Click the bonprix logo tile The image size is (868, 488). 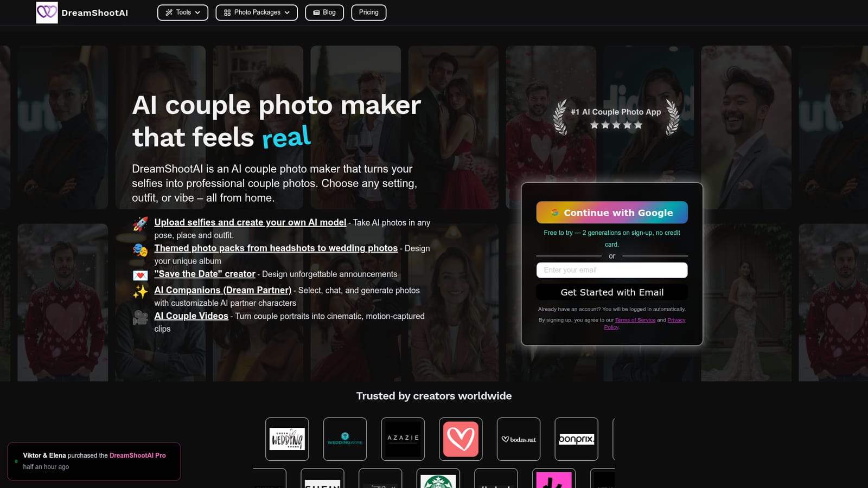[x=576, y=439]
